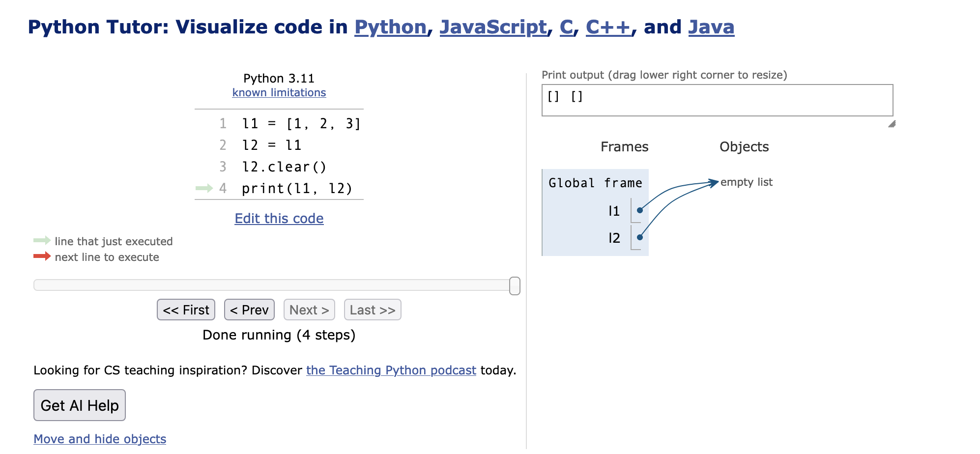This screenshot has height=454, width=980.
Task: Select the l2 pointer dot in the Global frame
Action: coord(640,238)
